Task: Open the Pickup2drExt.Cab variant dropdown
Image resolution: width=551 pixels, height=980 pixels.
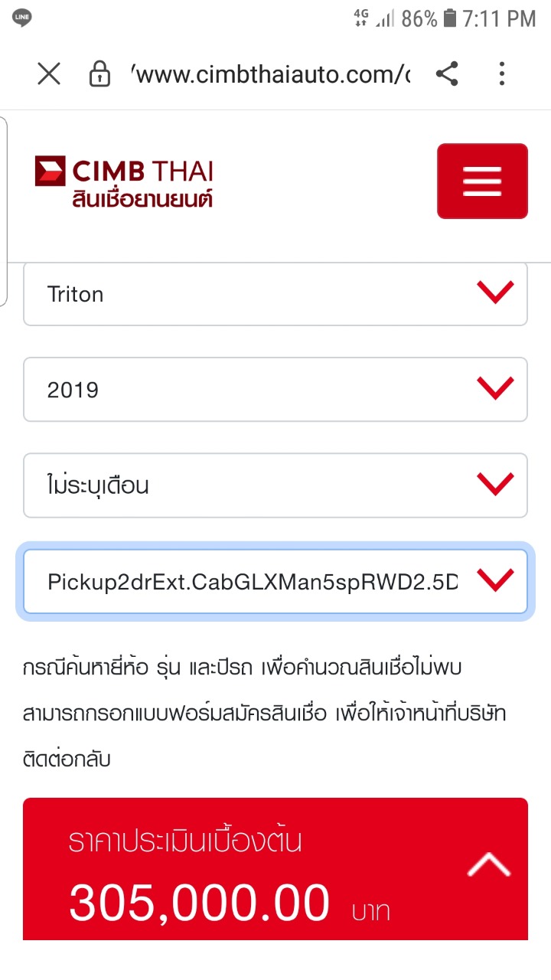Action: (x=275, y=582)
